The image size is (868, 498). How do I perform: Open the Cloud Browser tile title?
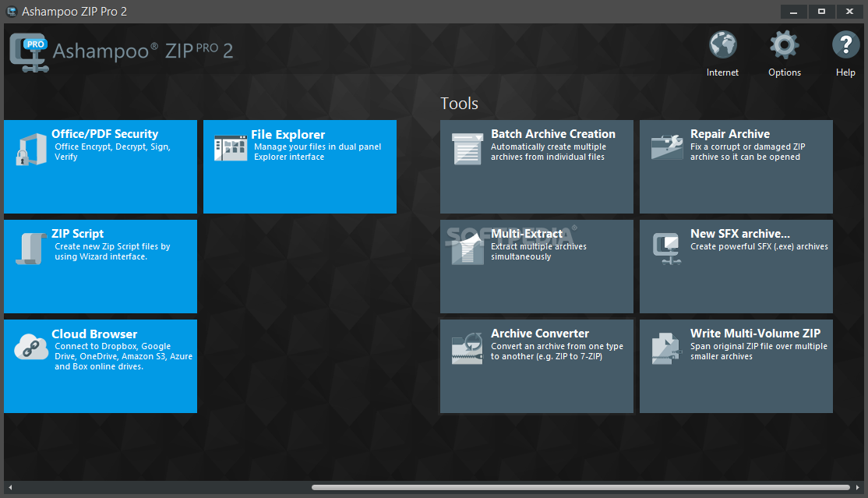coord(94,334)
